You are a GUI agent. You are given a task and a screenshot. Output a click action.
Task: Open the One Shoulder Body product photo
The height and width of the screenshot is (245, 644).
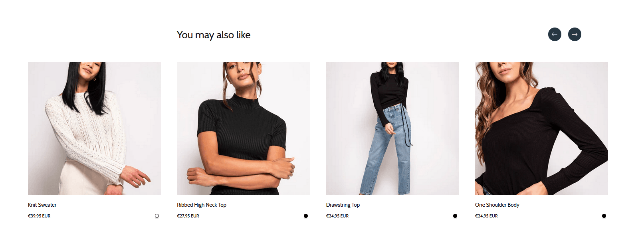[541, 128]
